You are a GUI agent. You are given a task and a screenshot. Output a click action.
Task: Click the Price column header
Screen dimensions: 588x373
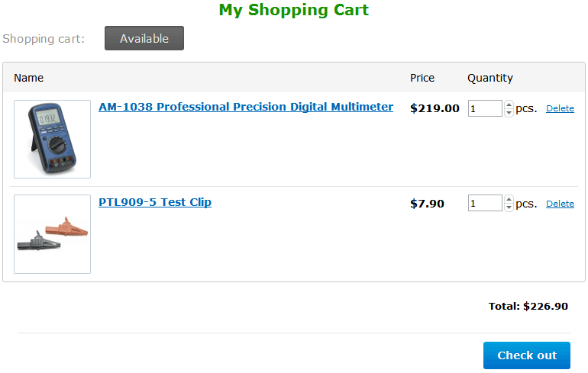(422, 78)
